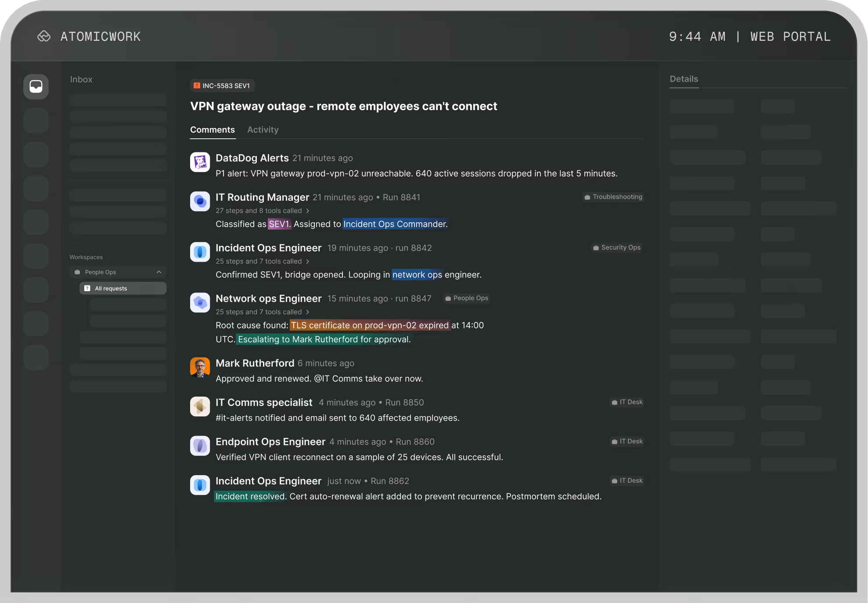Click the 'Incident Ops Commander' highlighted link
This screenshot has width=868, height=603.
tap(395, 224)
